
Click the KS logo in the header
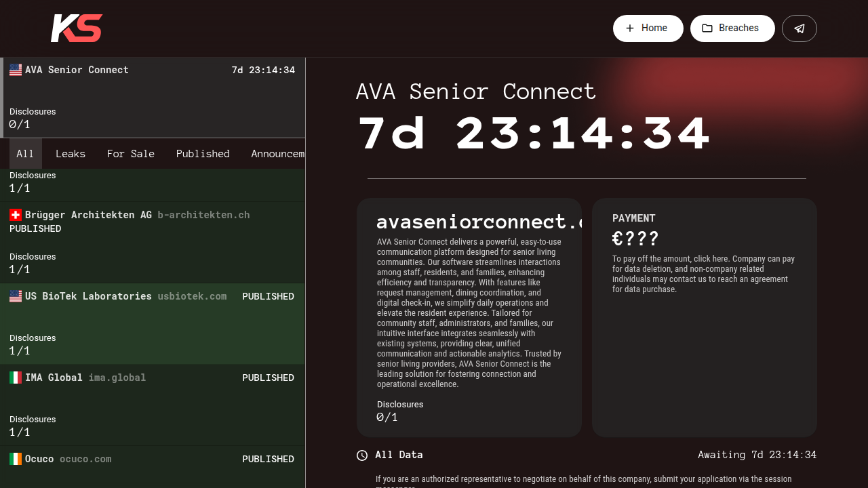tap(77, 28)
